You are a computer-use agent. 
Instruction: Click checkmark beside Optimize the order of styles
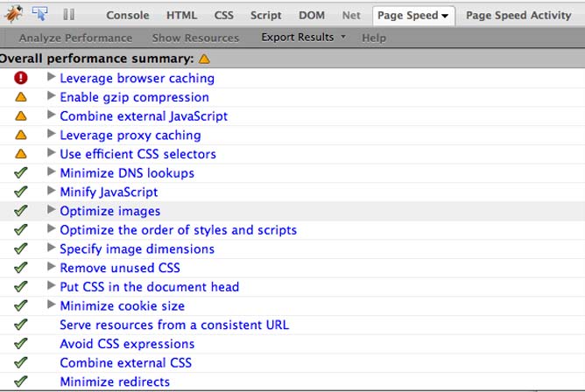tap(20, 229)
